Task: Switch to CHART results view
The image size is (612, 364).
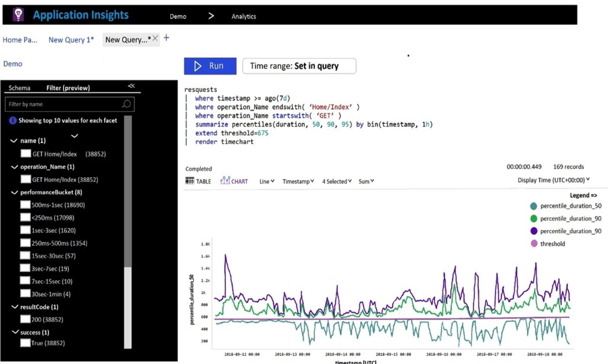Action: click(x=234, y=181)
